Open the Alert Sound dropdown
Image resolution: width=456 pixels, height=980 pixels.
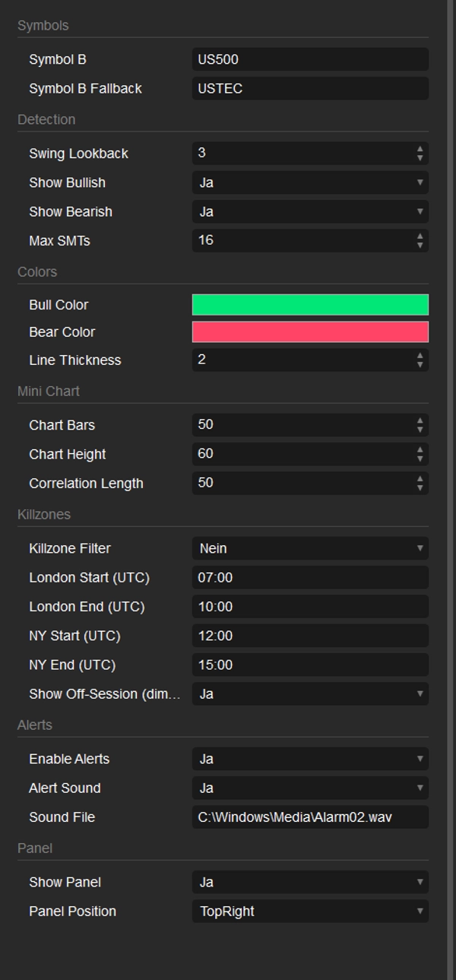(x=309, y=788)
